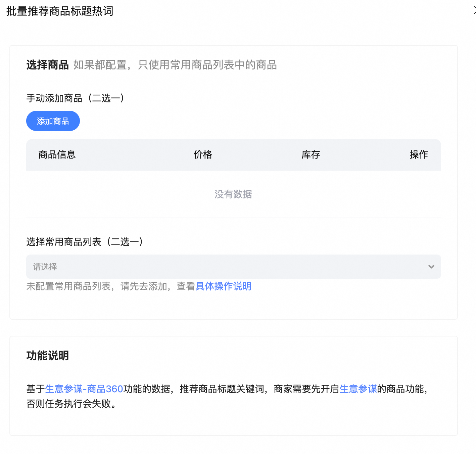Follow the 生意参谋-商品360 link
This screenshot has width=476, height=454.
coord(84,389)
